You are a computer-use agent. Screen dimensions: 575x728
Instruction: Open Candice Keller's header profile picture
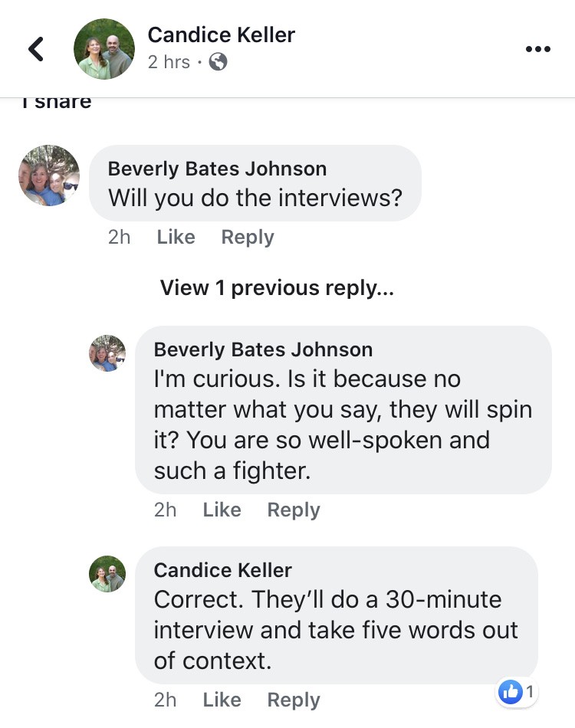click(103, 49)
